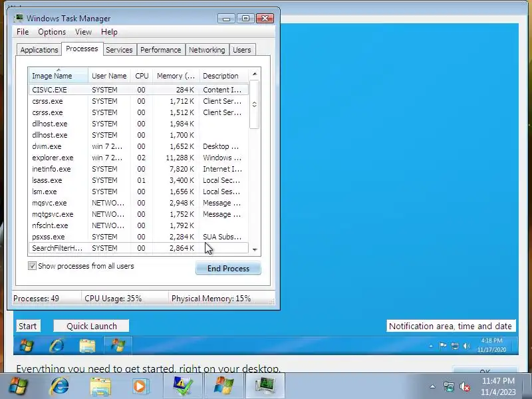This screenshot has width=532, height=399.
Task: Select dllhost.exe row with 1,984 K memory
Action: (138, 124)
